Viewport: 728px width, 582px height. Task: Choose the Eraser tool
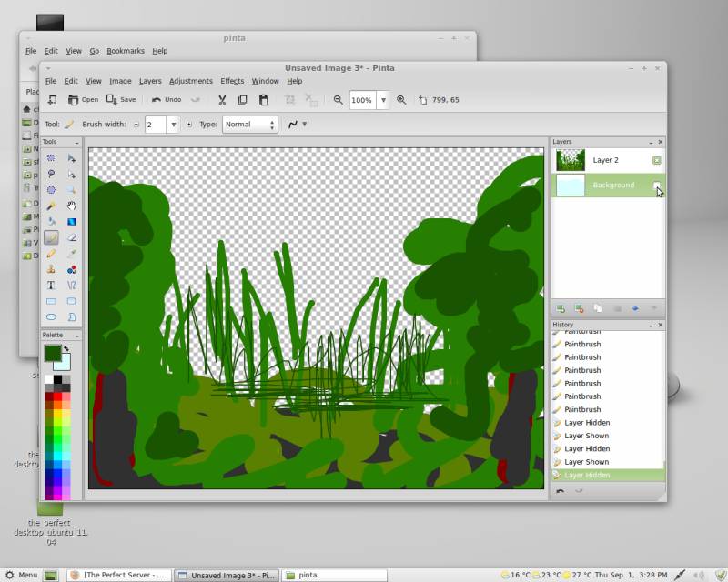tap(71, 237)
